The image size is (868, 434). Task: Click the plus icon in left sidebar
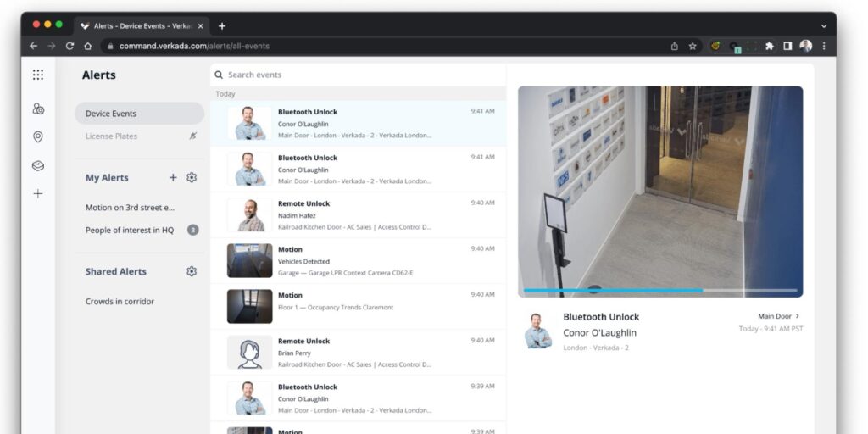coord(37,194)
